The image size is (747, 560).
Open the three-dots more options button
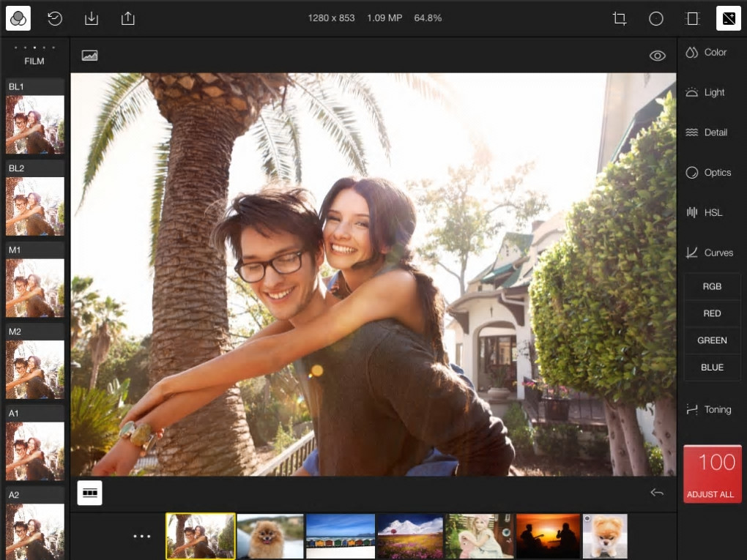point(142,537)
